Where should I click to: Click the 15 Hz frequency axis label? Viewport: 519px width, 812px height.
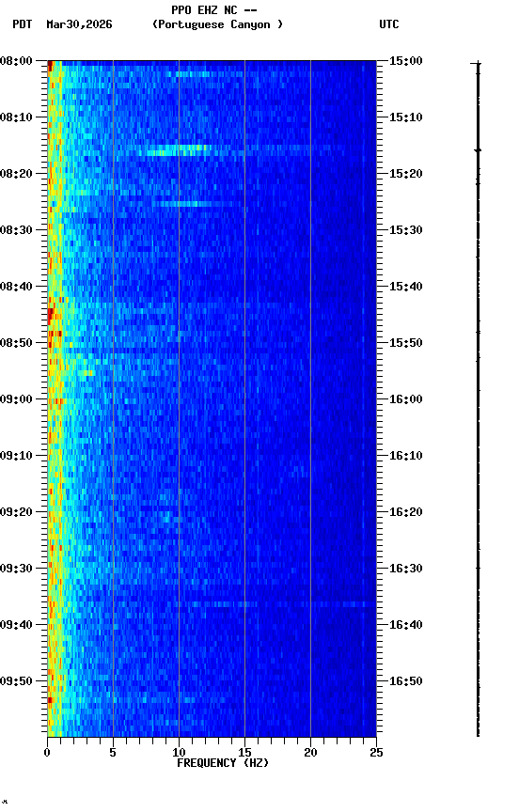pos(244,753)
